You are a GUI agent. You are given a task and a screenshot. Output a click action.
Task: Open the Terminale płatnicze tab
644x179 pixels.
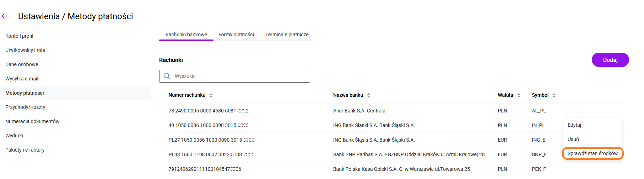click(287, 35)
